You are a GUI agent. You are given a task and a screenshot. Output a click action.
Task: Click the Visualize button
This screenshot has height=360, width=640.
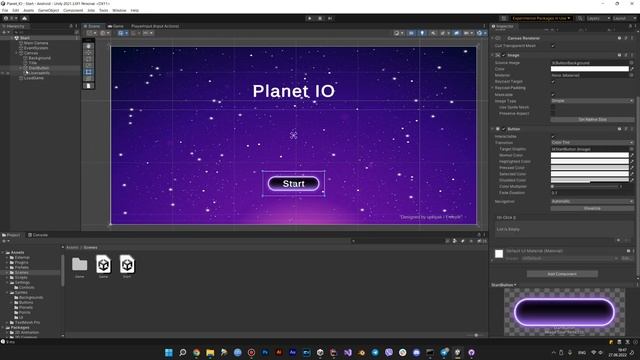[592, 209]
